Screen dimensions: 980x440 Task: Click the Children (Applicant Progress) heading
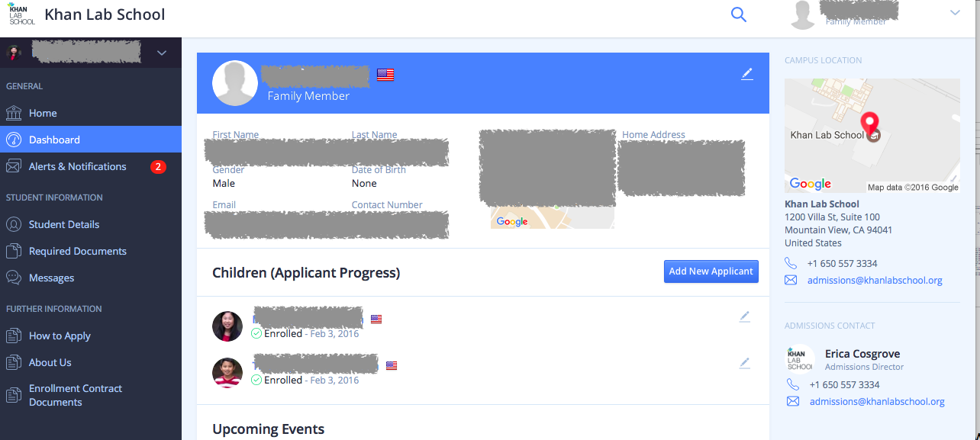pyautogui.click(x=306, y=272)
